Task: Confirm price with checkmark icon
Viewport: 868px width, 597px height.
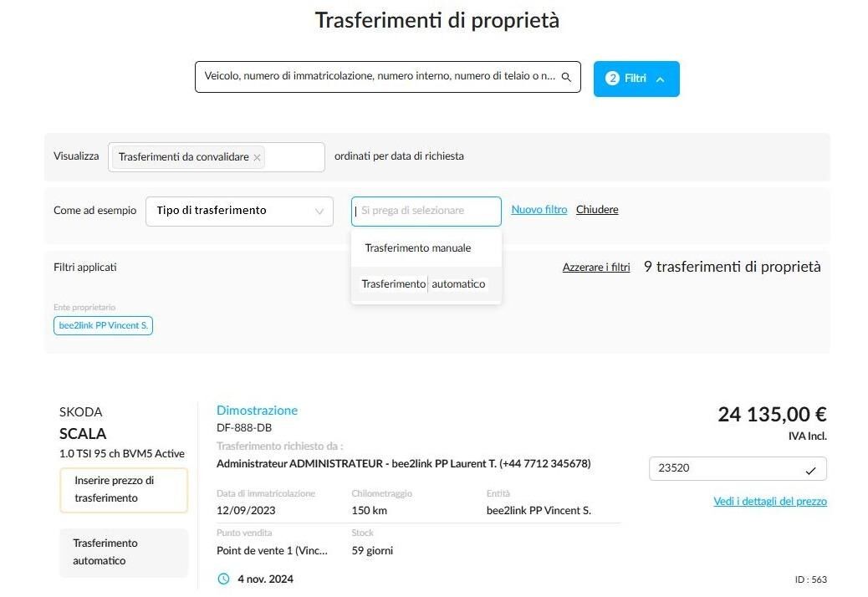Action: 810,470
